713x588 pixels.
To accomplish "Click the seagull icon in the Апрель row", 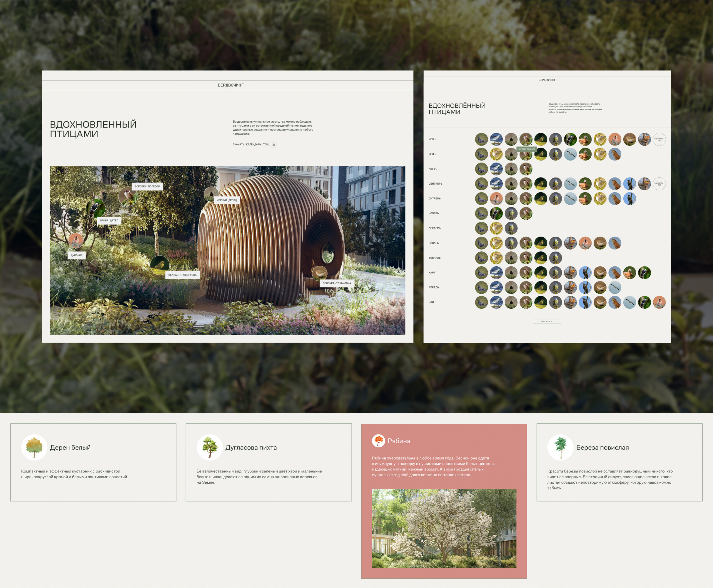I will [x=615, y=288].
